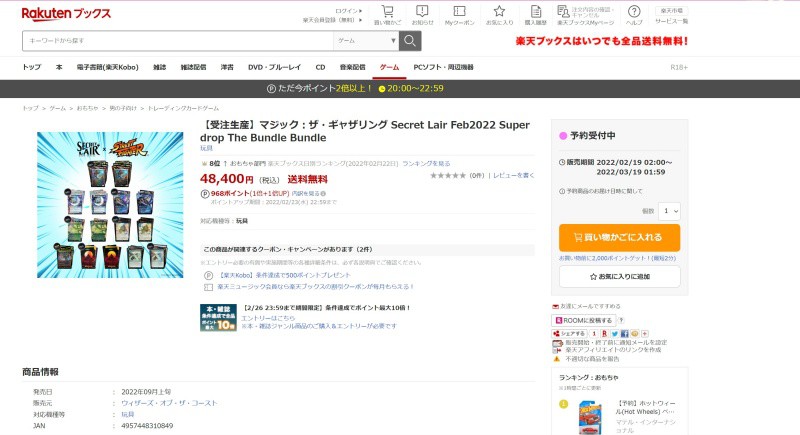
Task: Share on Facebook icon
Action: click(x=624, y=334)
